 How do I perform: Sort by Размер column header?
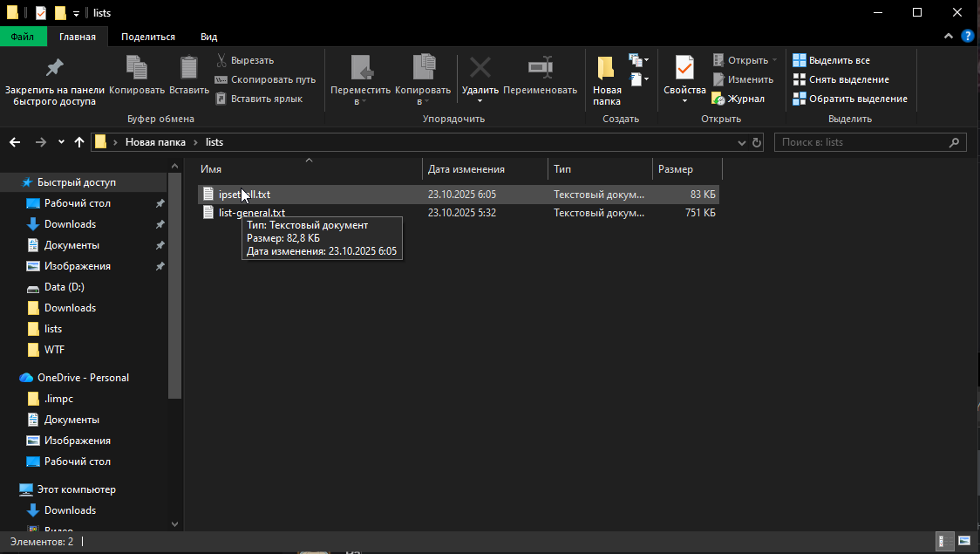click(688, 169)
